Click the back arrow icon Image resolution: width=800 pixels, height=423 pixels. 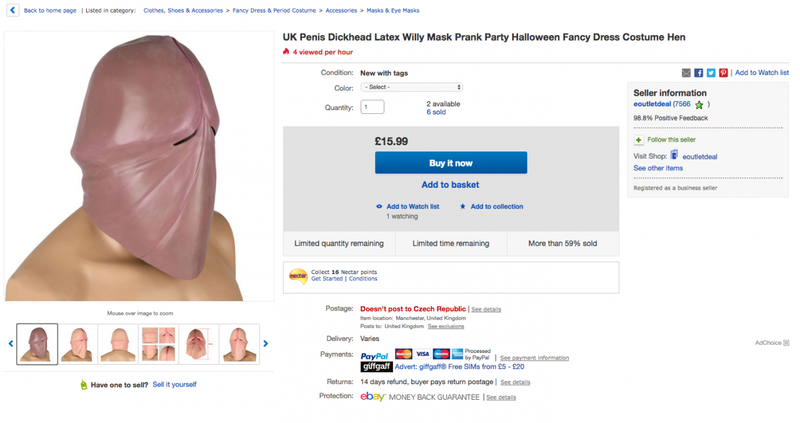click(12, 10)
